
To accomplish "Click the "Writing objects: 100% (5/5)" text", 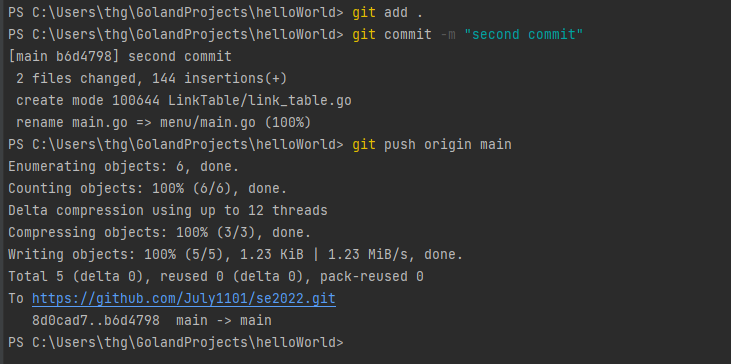I will coord(119,254).
